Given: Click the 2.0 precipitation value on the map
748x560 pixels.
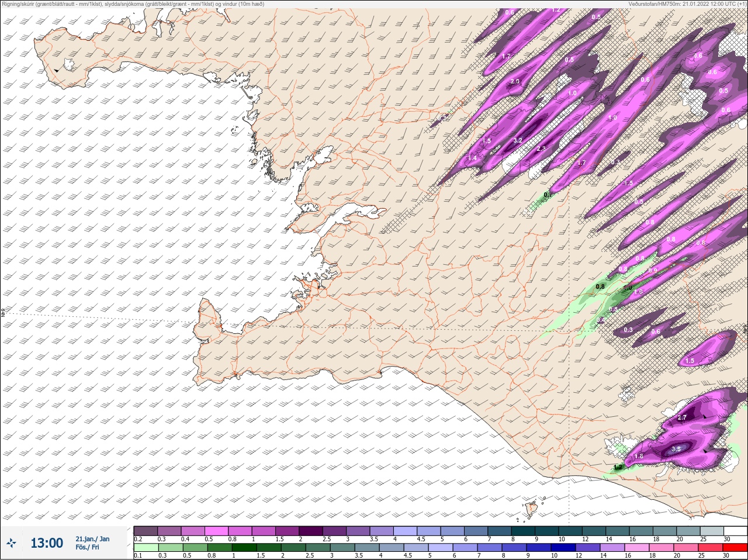Looking at the screenshot, I should [515, 81].
